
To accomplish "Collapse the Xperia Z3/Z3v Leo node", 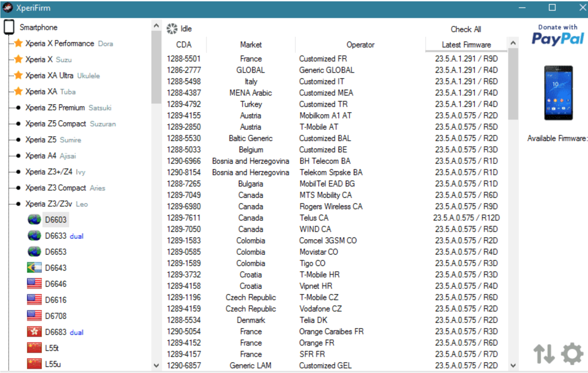I will click(19, 204).
